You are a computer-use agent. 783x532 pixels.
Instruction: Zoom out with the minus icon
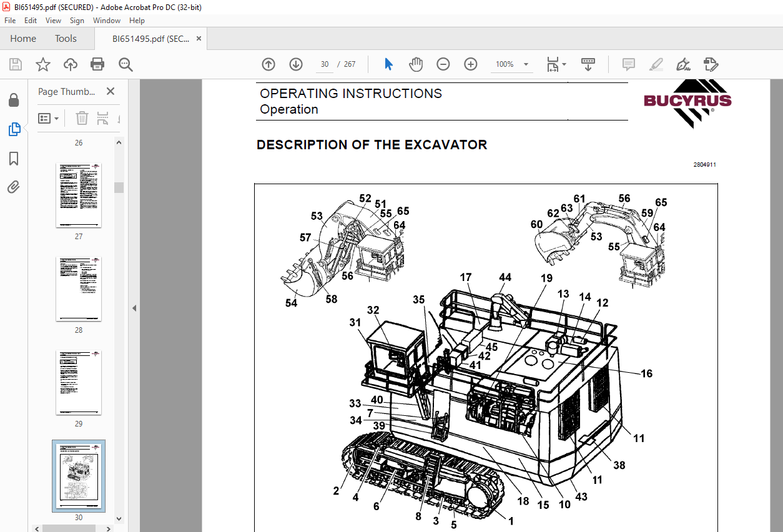(x=443, y=64)
